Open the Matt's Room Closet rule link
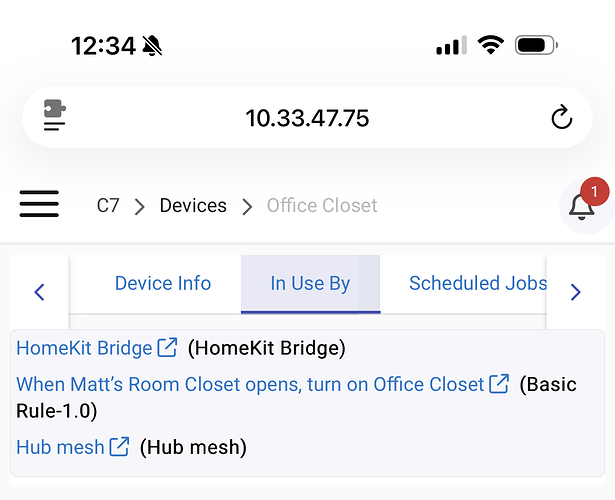615x500 pixels. pyautogui.click(x=250, y=384)
